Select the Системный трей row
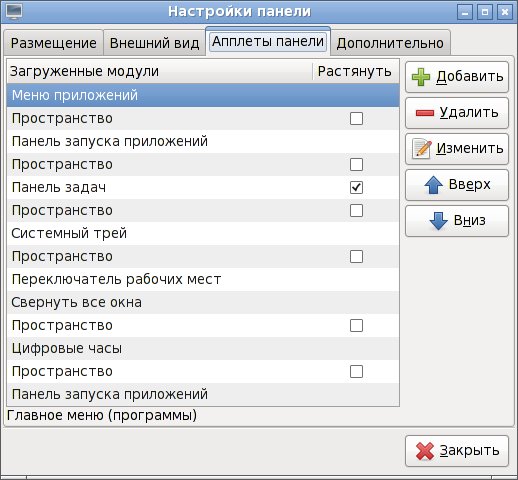Viewport: 518px width, 480px height. 203,233
